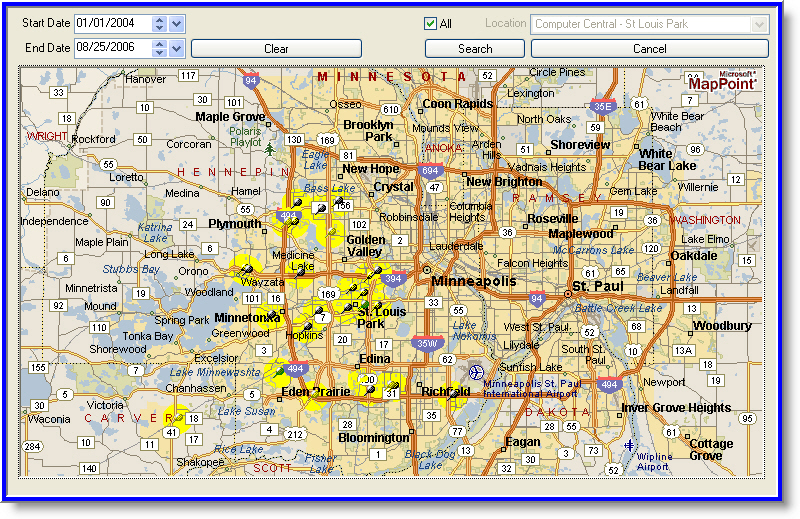Click the Wipline Airport symbol
The height and width of the screenshot is (519, 800).
click(x=629, y=445)
